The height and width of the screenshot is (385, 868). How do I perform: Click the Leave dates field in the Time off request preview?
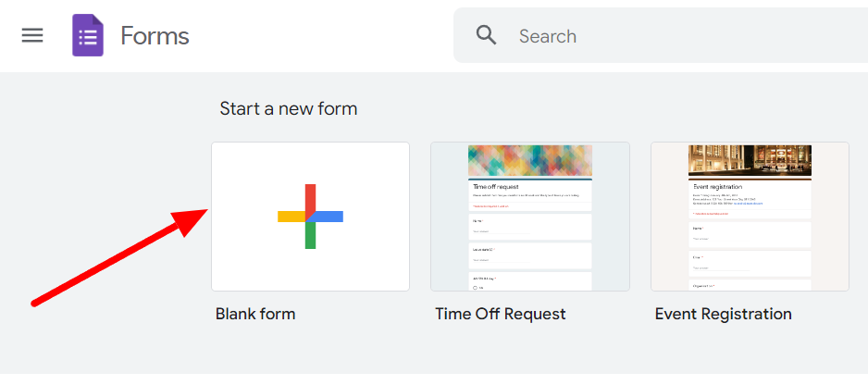(529, 256)
